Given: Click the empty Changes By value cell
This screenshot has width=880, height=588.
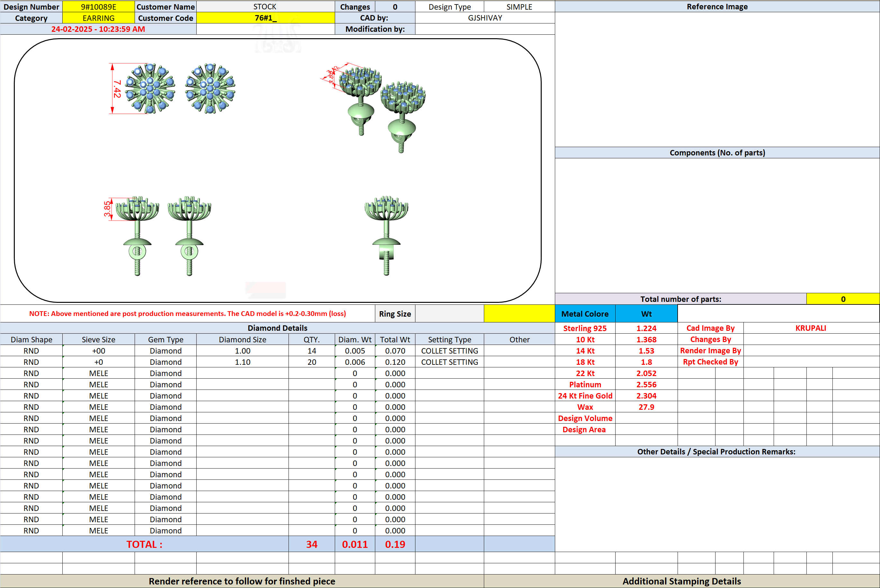Looking at the screenshot, I should click(811, 339).
